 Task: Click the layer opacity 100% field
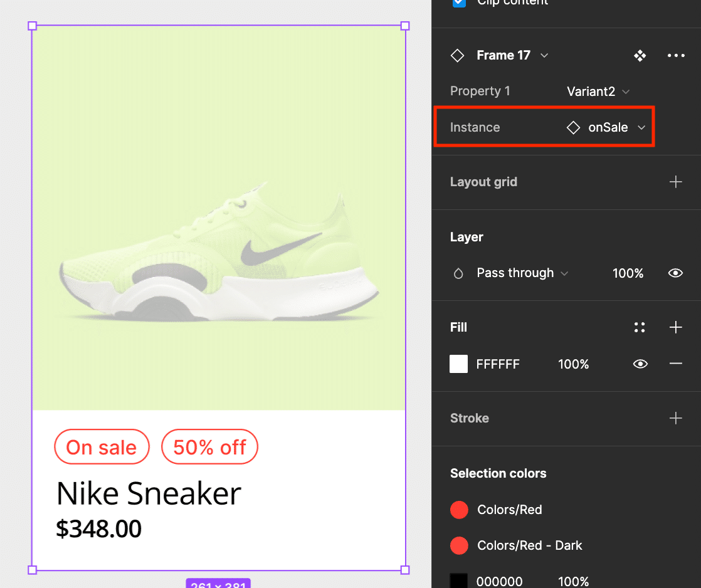point(628,273)
